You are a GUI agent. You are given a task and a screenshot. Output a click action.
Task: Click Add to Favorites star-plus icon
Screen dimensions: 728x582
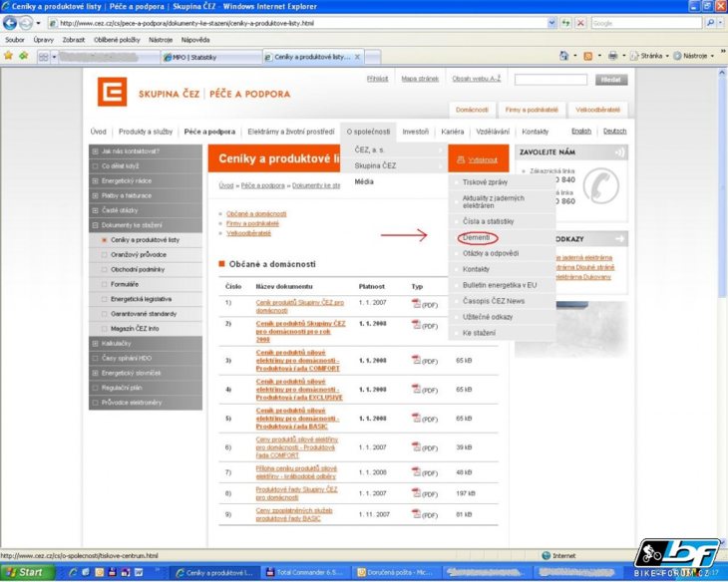pyautogui.click(x=23, y=56)
